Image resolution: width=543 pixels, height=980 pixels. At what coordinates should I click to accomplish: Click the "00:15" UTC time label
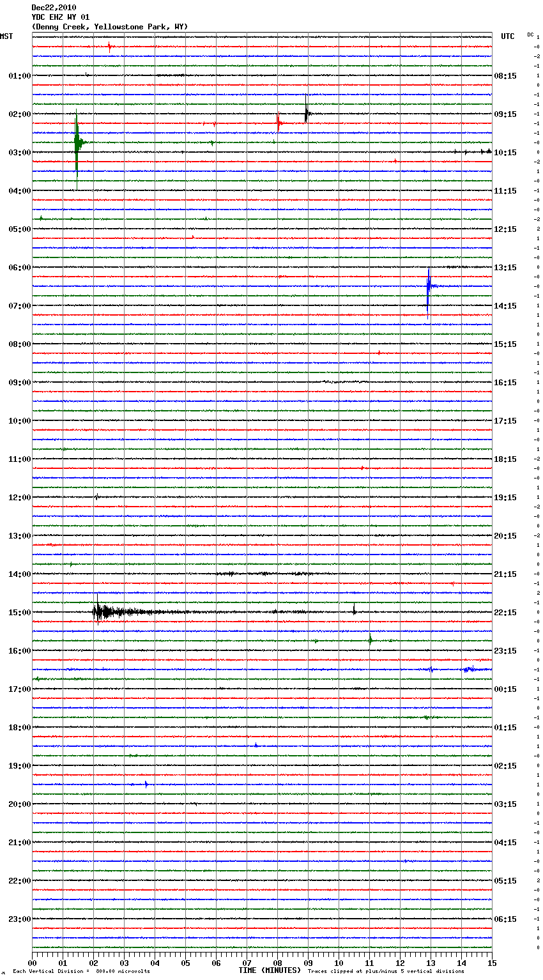[x=505, y=689]
